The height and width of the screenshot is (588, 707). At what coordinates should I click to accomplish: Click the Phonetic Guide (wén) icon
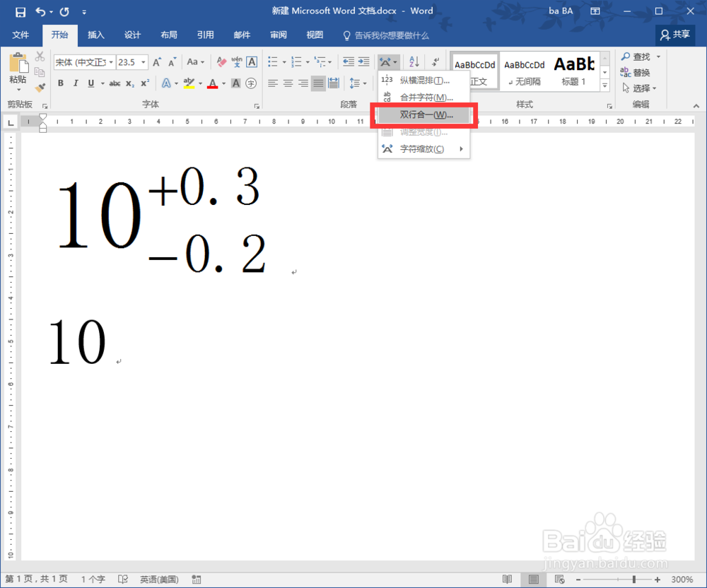(x=236, y=61)
